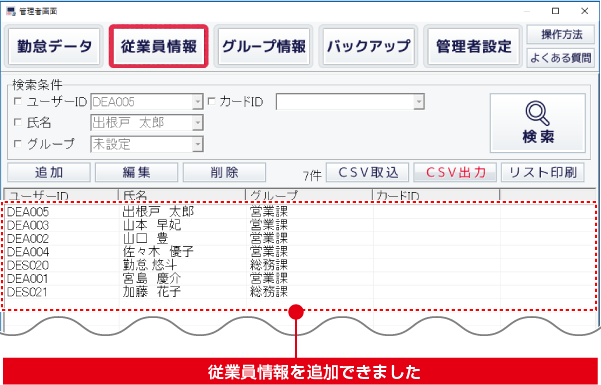Click the リスト印刷 button
The image size is (601, 385).
[543, 173]
